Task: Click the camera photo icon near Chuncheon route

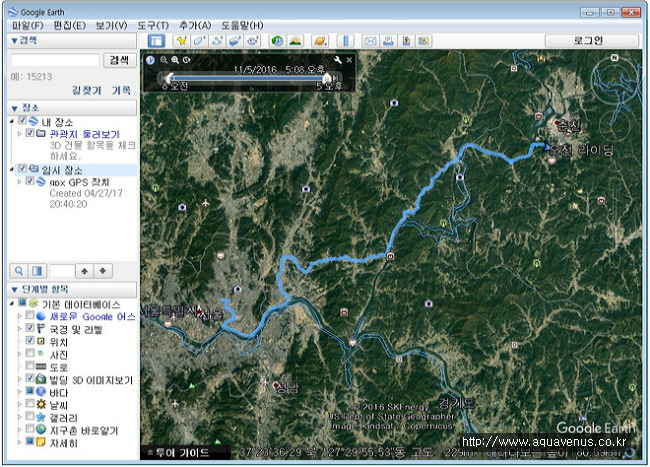Action: (460, 177)
